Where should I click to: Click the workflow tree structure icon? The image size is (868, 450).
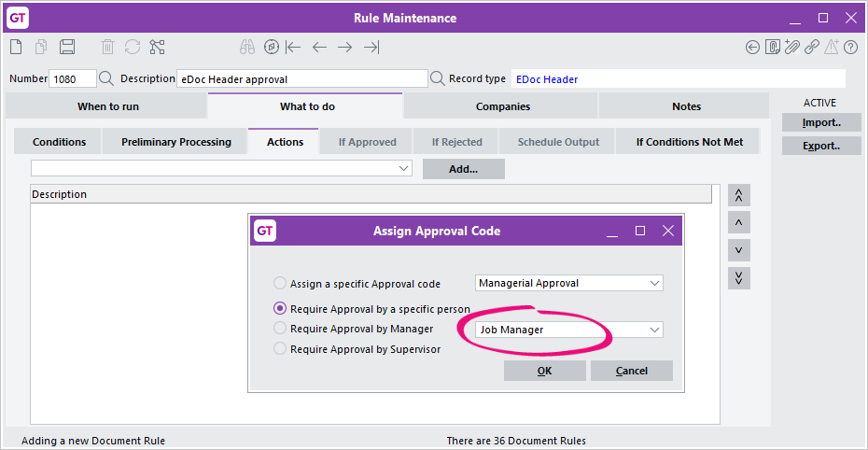(157, 47)
